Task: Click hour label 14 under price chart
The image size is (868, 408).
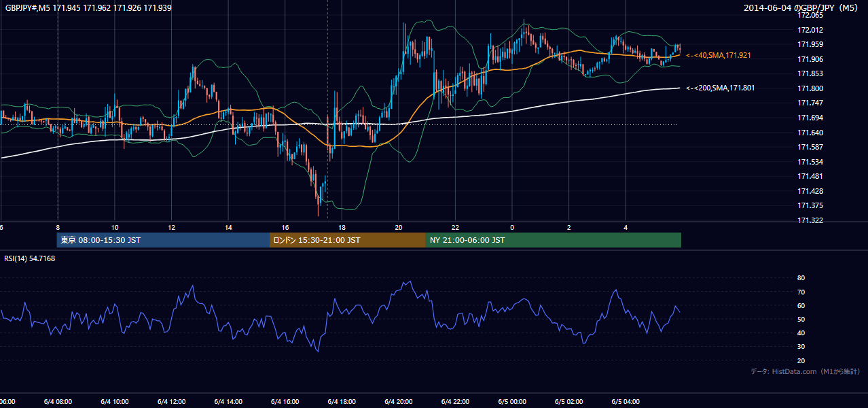Action: pos(228,227)
